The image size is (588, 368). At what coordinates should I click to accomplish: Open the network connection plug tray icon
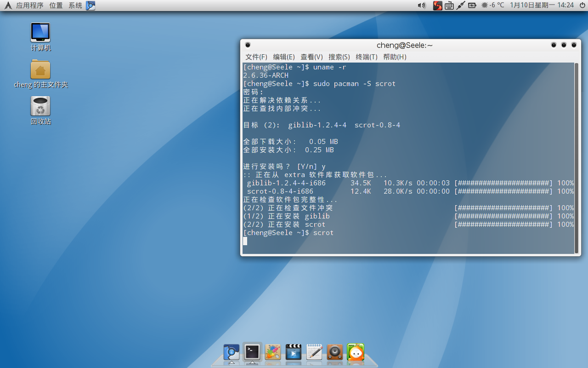coord(461,6)
